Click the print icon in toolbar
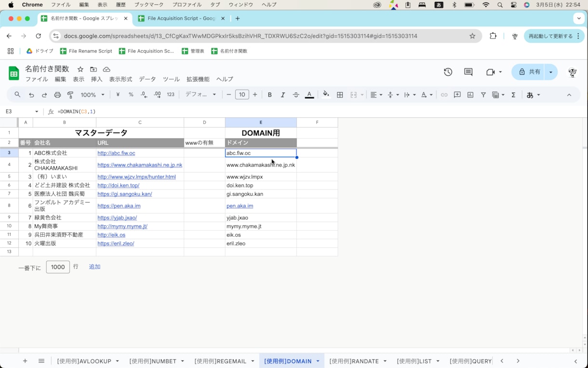 (57, 95)
